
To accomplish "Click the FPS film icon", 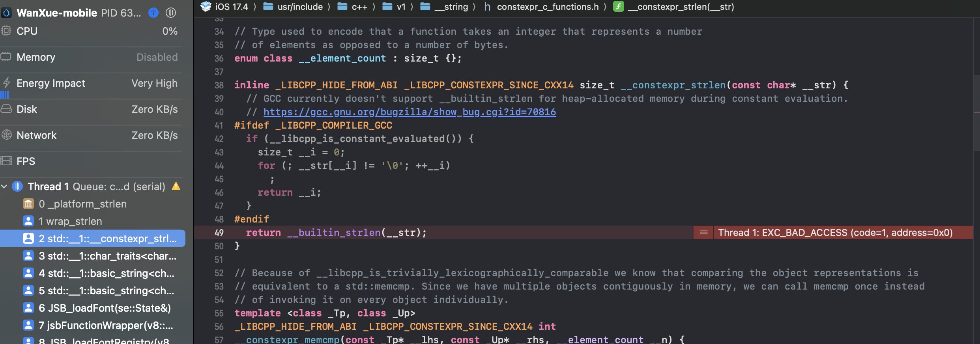I will pyautogui.click(x=6, y=161).
